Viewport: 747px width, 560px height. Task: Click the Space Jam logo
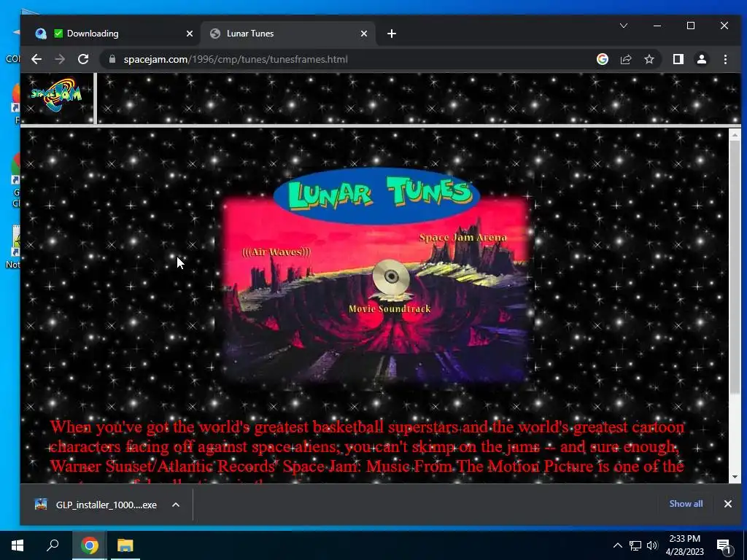tap(56, 94)
